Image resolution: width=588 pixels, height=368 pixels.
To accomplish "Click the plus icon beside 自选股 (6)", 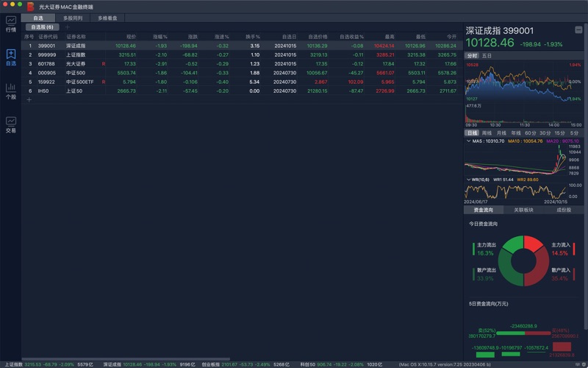I will 67,27.
